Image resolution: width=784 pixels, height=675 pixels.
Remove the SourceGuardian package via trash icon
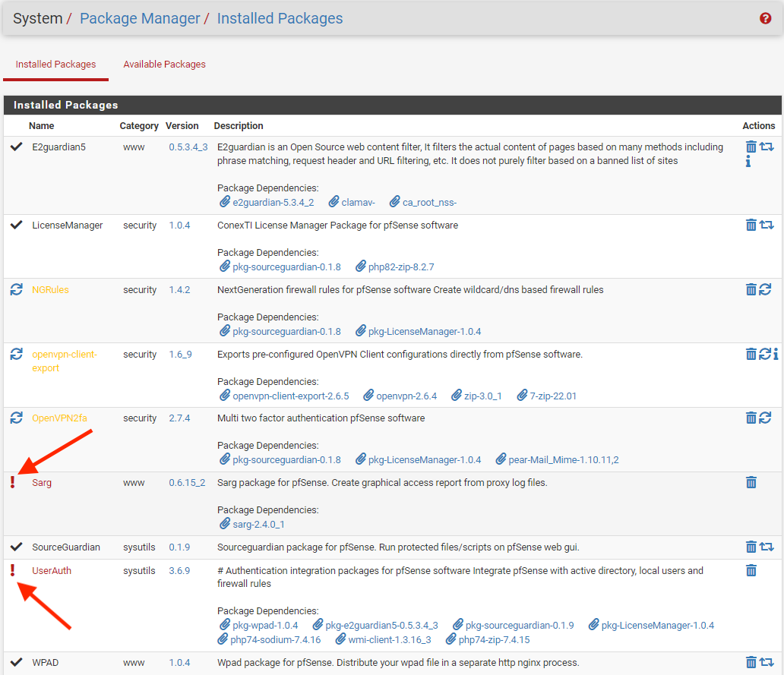(751, 547)
